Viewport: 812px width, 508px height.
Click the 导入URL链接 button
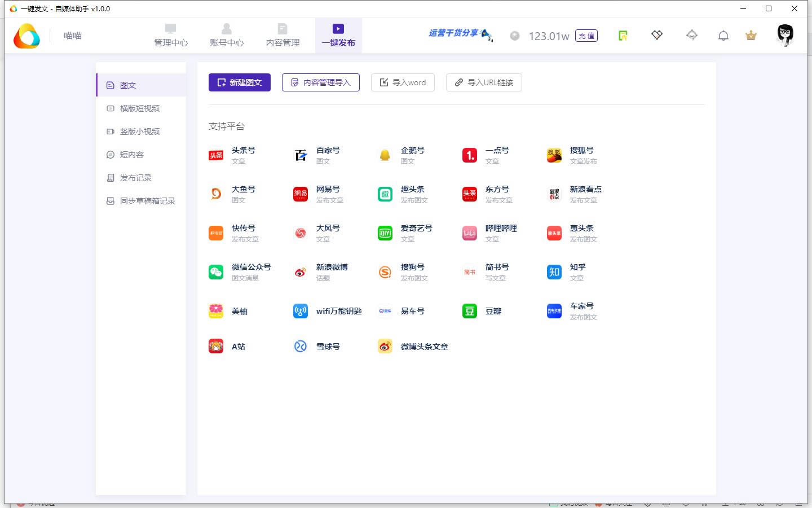coord(484,82)
